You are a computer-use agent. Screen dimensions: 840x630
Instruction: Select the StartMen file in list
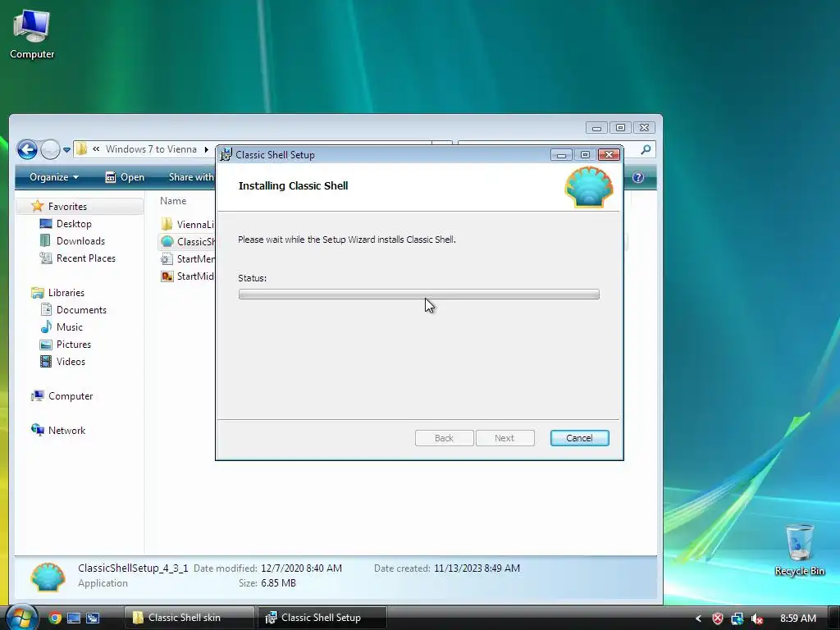(187, 258)
